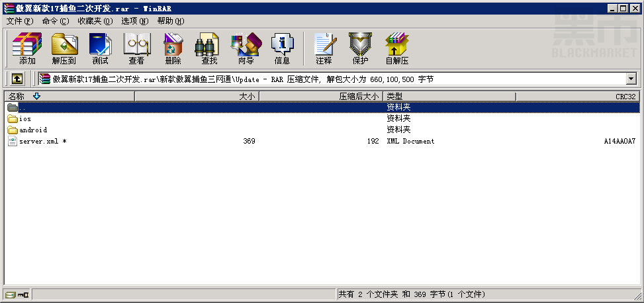Click the archive path address field
This screenshot has width=644, height=303.
pos(332,79)
